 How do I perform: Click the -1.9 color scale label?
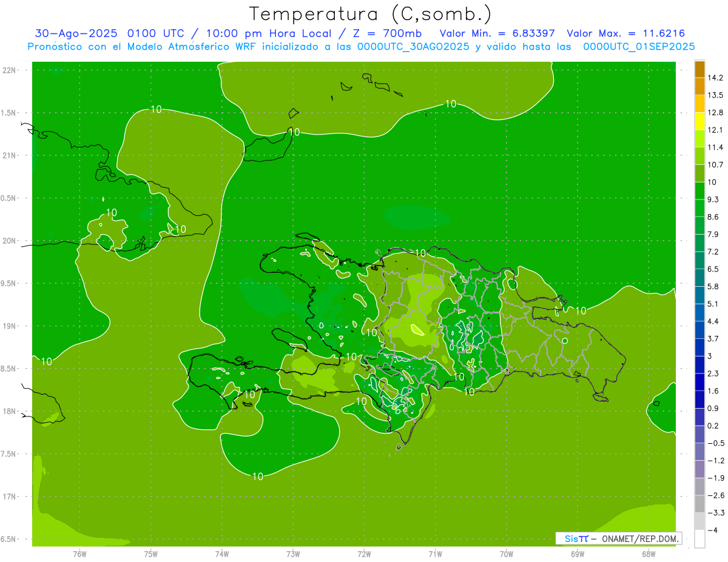tap(715, 478)
